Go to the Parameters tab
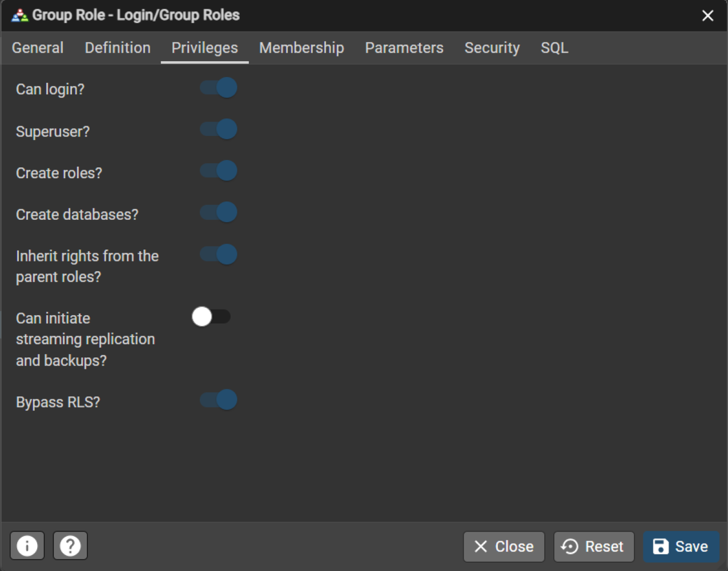Screen dimensions: 728x571 [x=404, y=48]
